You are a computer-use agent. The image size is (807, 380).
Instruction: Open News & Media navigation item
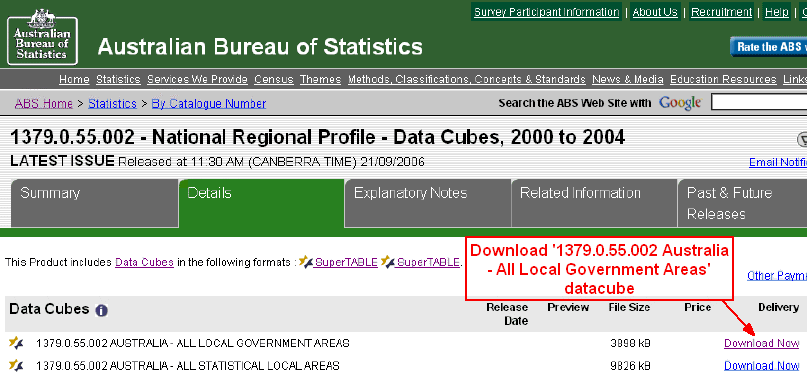point(628,79)
